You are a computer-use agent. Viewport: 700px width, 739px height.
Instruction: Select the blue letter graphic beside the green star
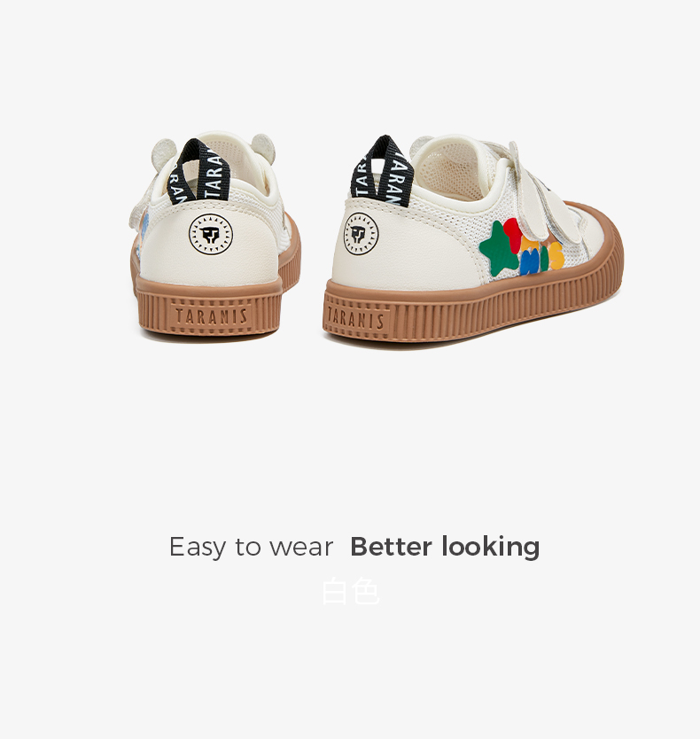click(x=529, y=262)
